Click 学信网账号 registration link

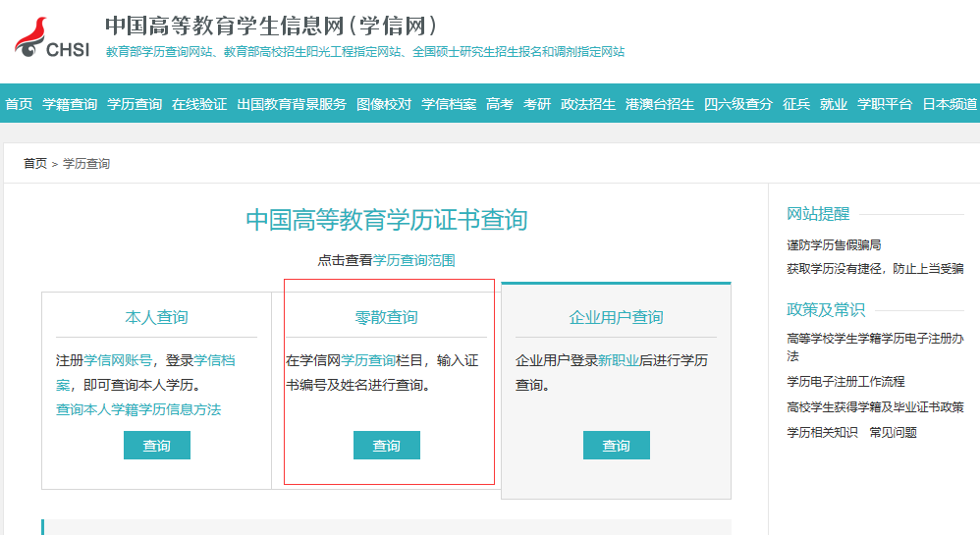click(x=118, y=360)
